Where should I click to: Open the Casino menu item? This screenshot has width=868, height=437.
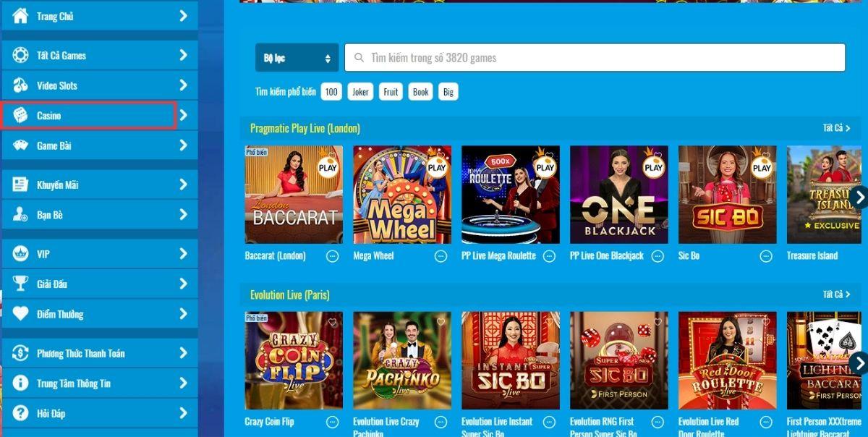click(88, 116)
